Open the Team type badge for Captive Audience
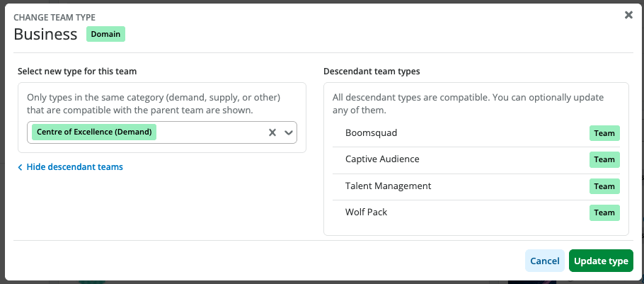Image resolution: width=644 pixels, height=284 pixels. click(604, 159)
